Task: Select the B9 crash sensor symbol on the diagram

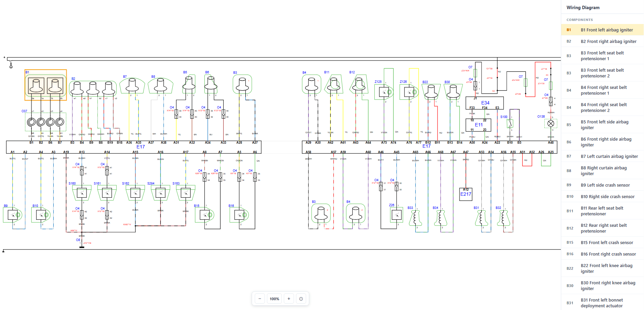Action: coord(13,215)
